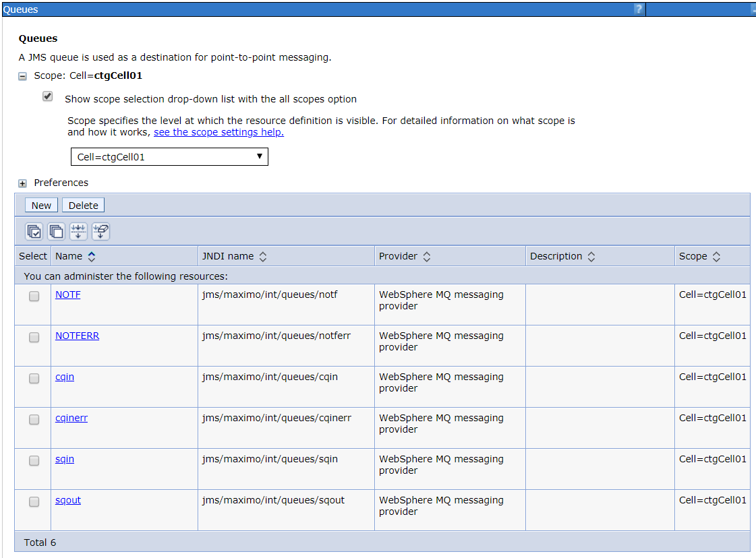Open the NOTFERR queue link

[x=77, y=336]
